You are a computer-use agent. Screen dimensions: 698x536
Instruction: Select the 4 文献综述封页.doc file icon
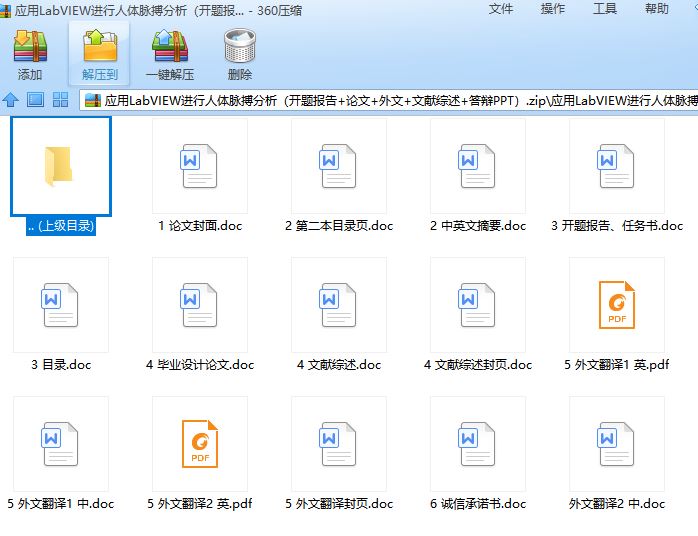(477, 305)
